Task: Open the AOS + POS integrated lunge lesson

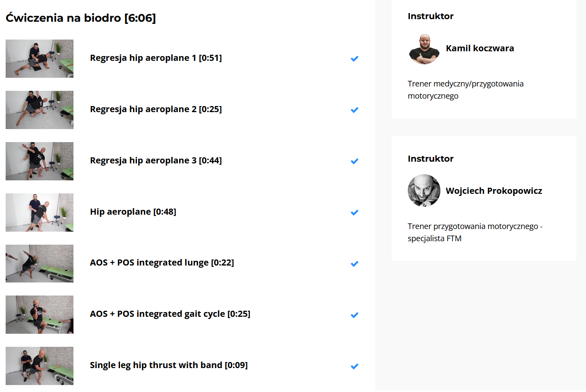Action: pyautogui.click(x=162, y=263)
